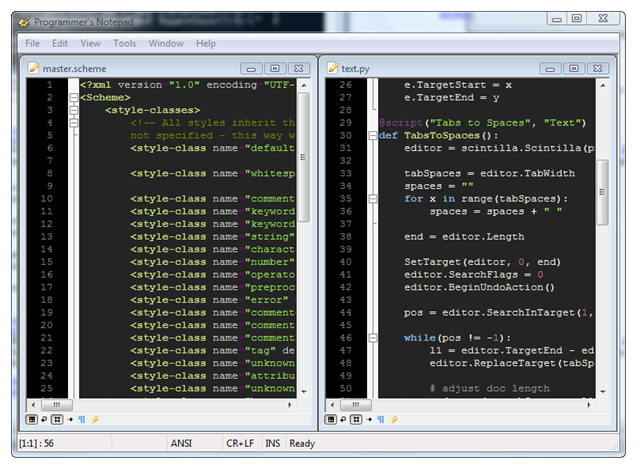Click '# adjust doc length' comment line
The image size is (640, 472).
coord(489,388)
